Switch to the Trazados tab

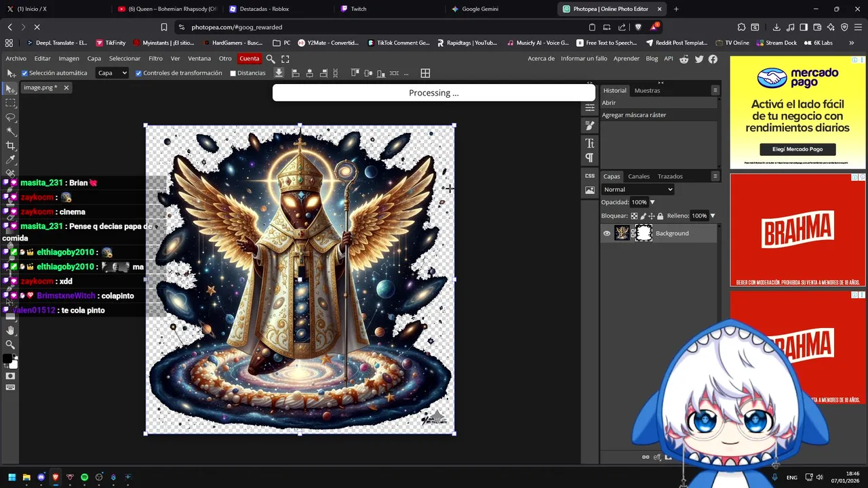(x=670, y=176)
